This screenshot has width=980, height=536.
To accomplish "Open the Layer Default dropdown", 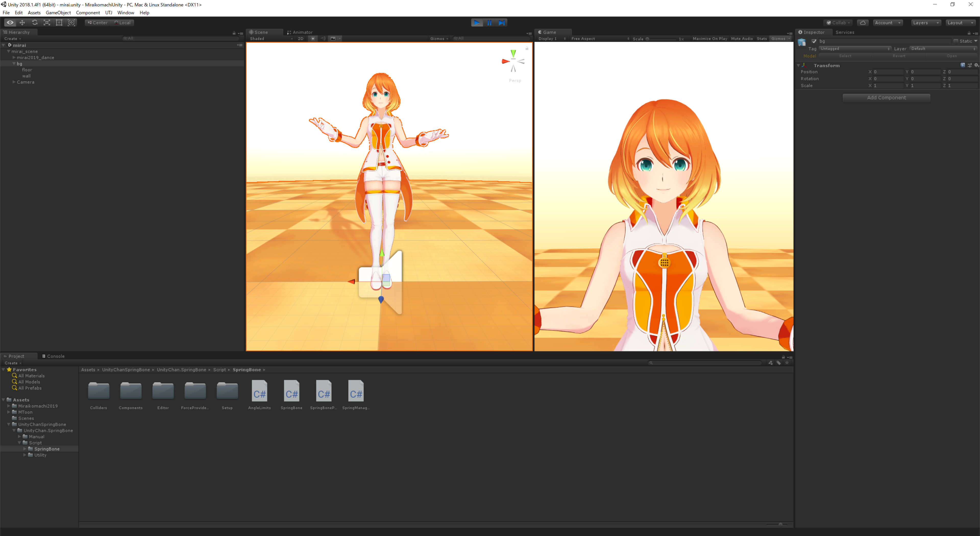I will click(x=943, y=49).
